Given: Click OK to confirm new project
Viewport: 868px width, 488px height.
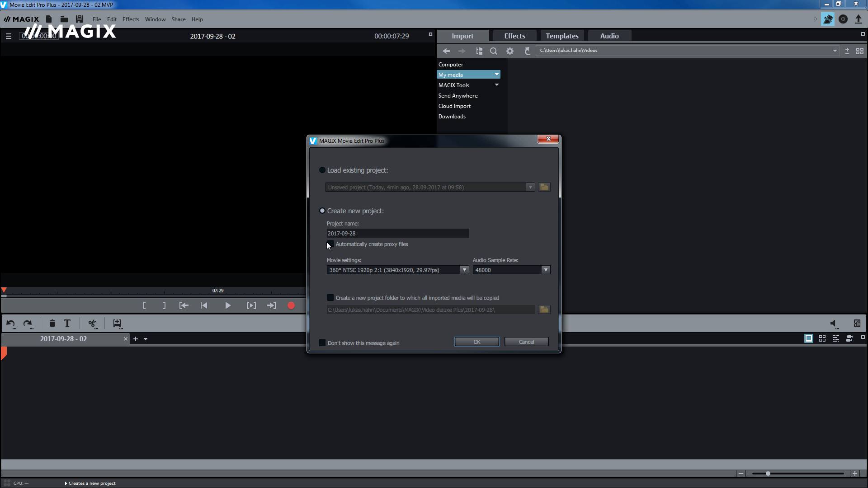Looking at the screenshot, I should click(477, 342).
